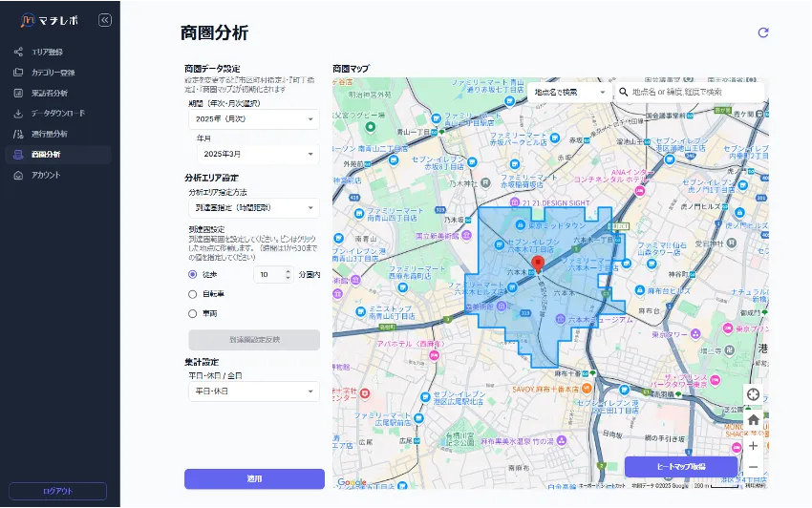Click the current location target icon on the map
Screen dimensions: 812x508
[x=754, y=395]
